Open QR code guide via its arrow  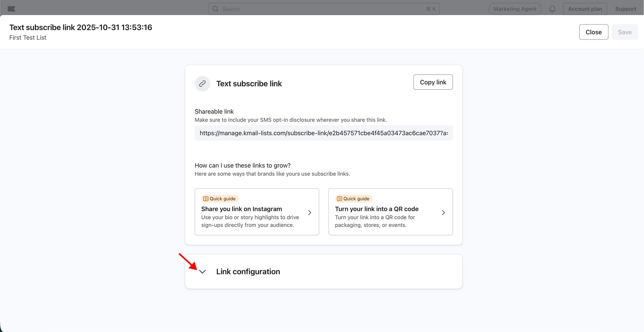[x=443, y=213]
